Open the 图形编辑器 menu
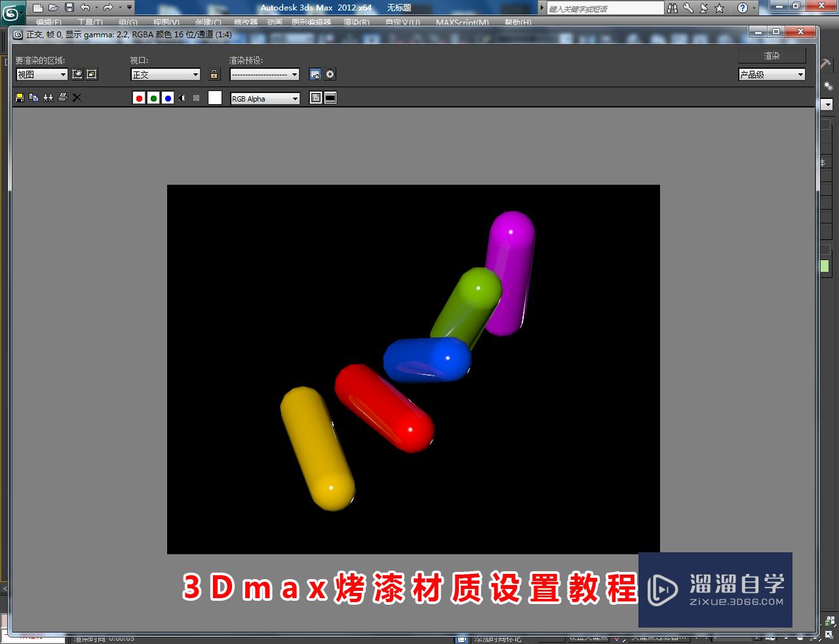The height and width of the screenshot is (644, 839). [311, 22]
